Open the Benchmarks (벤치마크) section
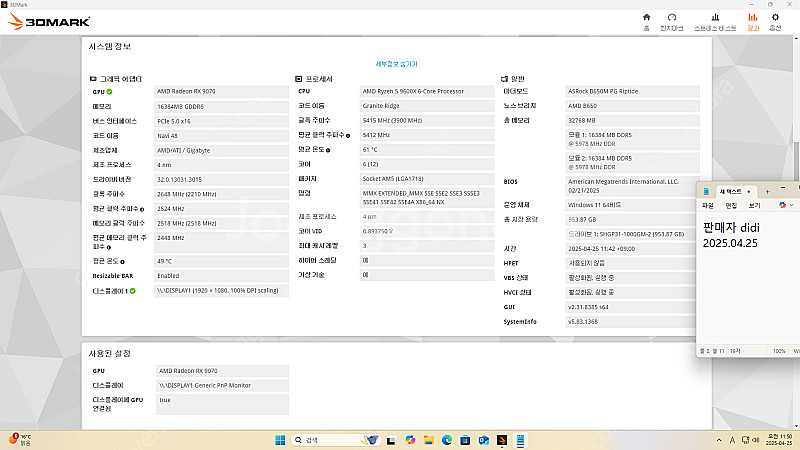800x450 pixels. (671, 22)
